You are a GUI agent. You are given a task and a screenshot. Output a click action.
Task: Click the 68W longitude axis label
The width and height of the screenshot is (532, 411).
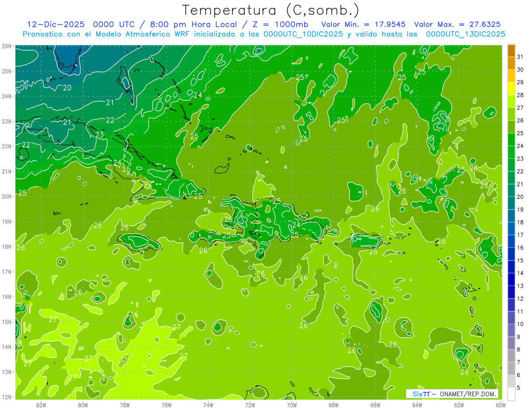click(333, 405)
